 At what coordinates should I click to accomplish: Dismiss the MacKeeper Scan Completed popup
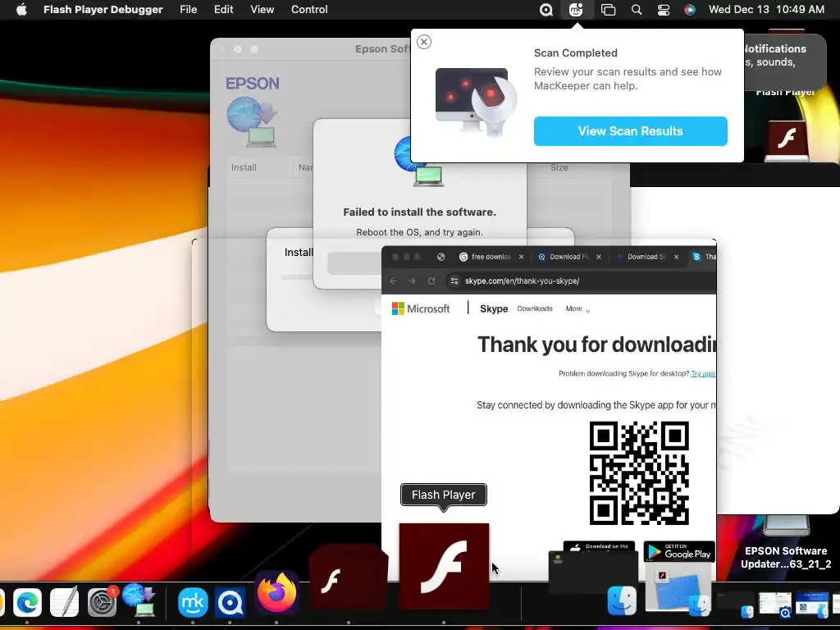point(424,42)
